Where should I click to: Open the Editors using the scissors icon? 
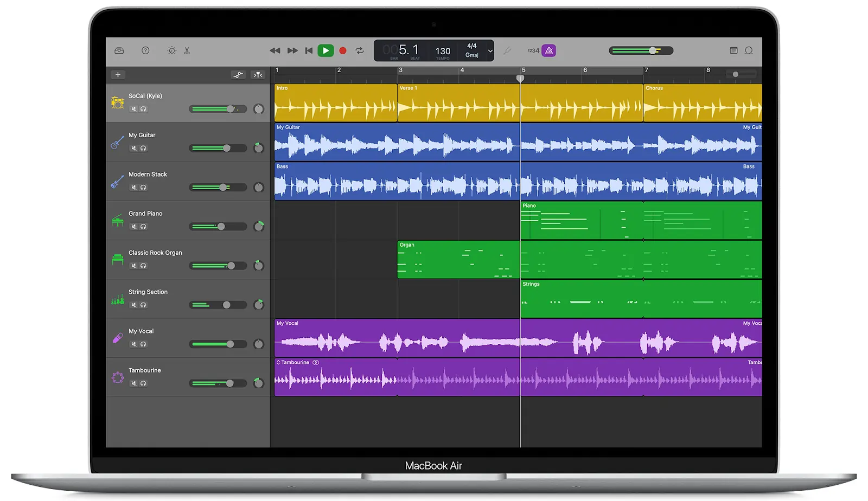tap(187, 50)
